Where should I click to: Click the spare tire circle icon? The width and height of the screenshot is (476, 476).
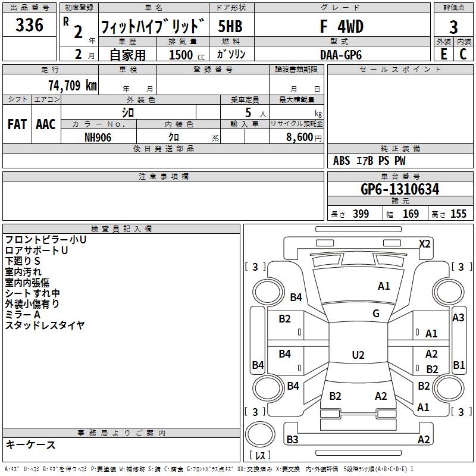260,434
